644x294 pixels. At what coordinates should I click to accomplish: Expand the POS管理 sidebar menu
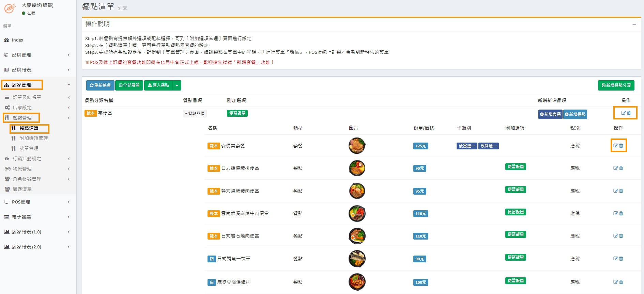coord(37,202)
